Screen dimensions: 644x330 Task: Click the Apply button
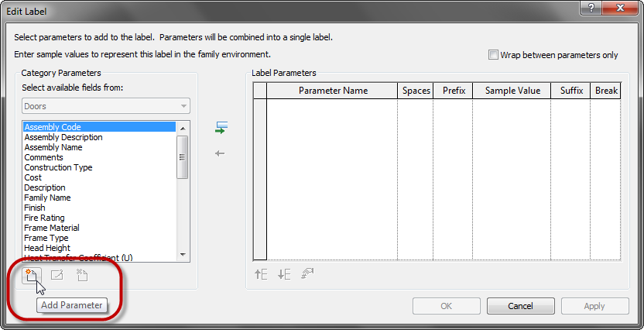tap(594, 306)
